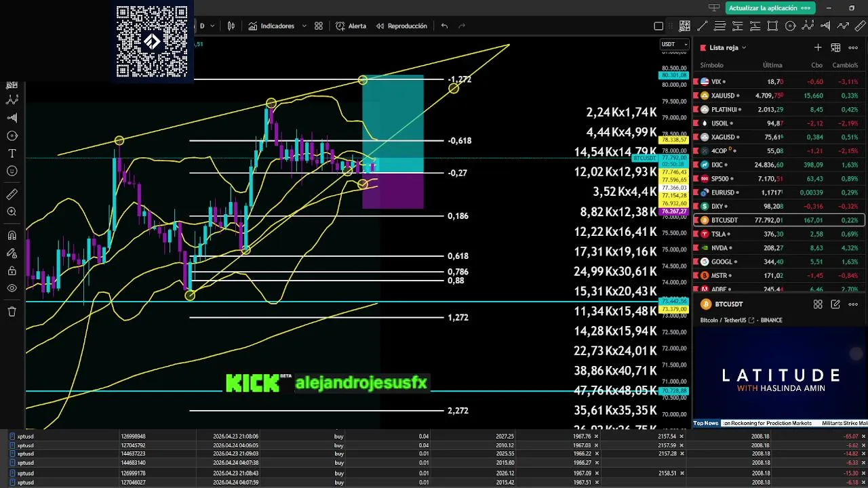868x488 pixels.
Task: Select the rectangle shape tool
Action: 772,26
